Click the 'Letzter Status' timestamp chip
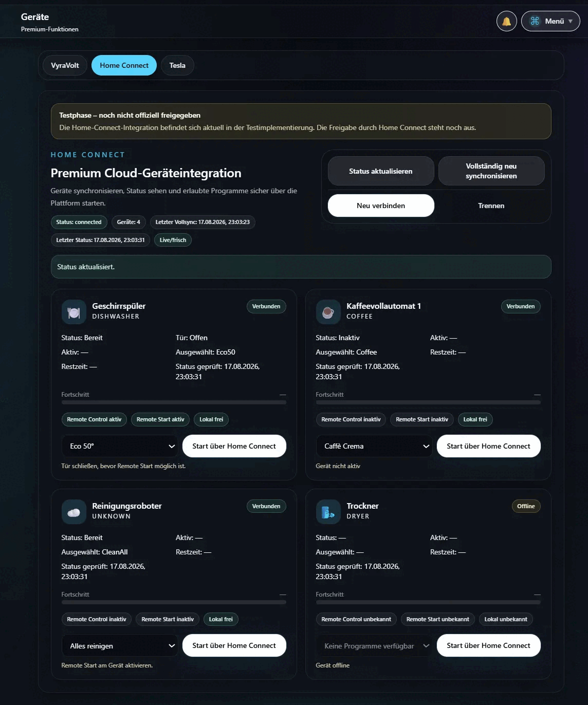588x705 pixels. [x=100, y=240]
